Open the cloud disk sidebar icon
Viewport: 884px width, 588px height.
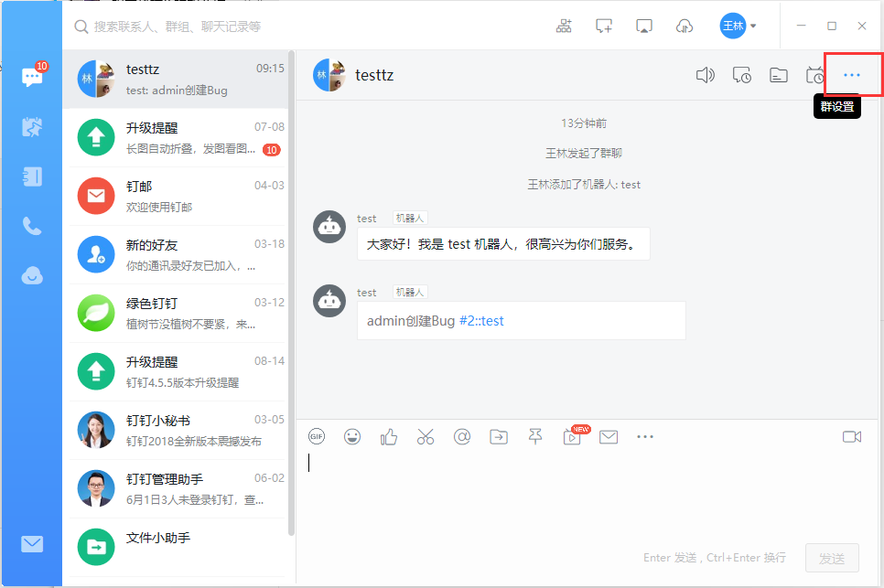32,275
